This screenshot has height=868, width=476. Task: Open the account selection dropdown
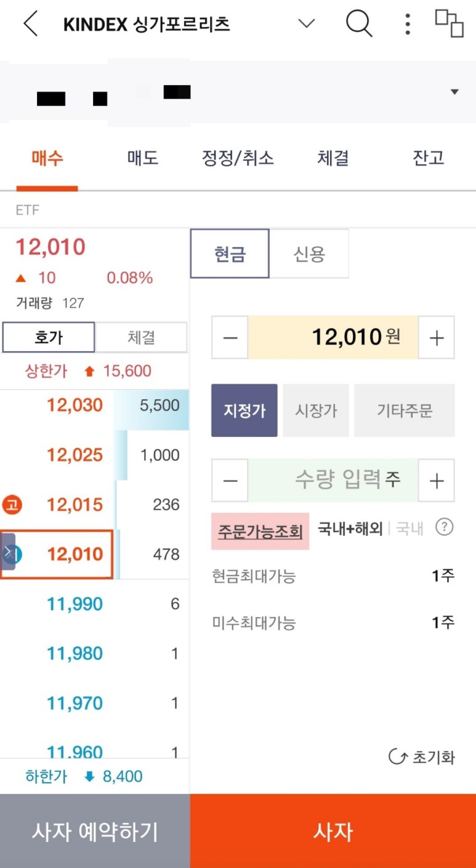click(x=454, y=91)
